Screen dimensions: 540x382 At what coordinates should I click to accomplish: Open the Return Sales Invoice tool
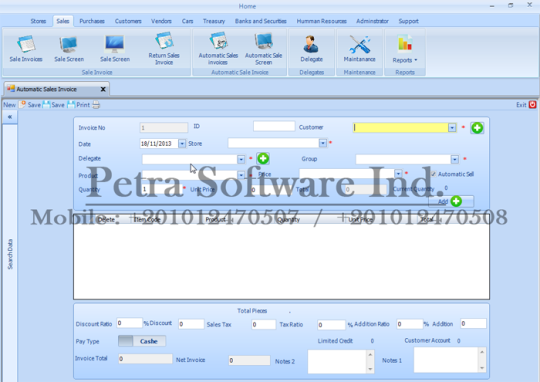[164, 49]
